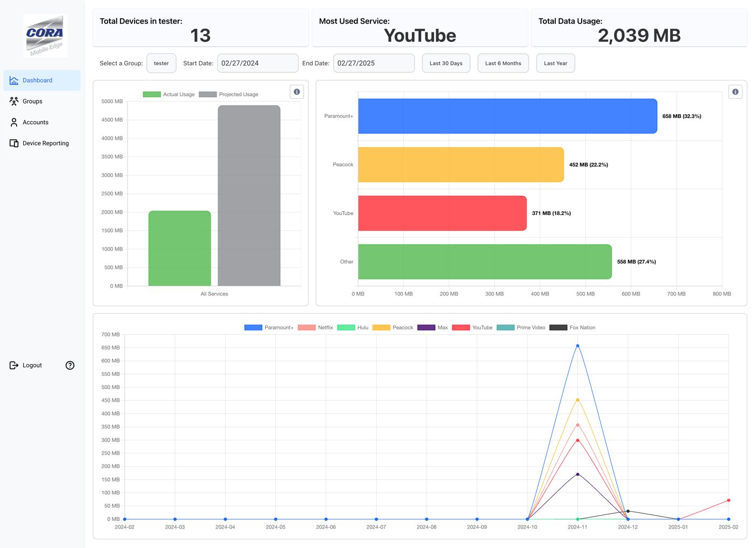The height and width of the screenshot is (548, 756).
Task: Toggle Actual Usage legend swatch
Action: click(152, 94)
